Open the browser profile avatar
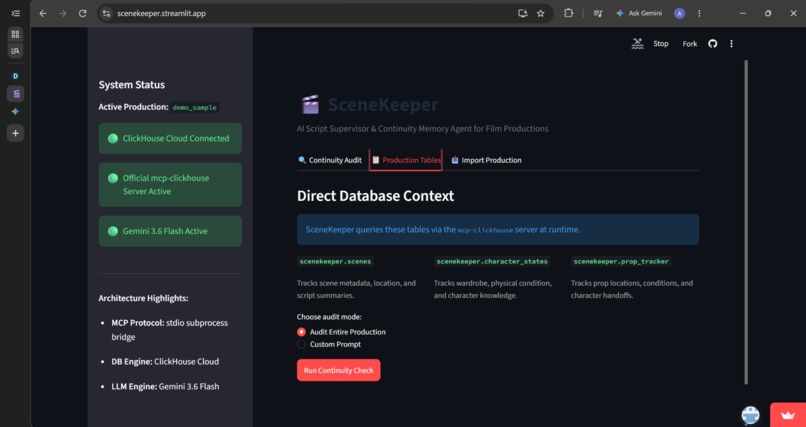 coord(679,13)
